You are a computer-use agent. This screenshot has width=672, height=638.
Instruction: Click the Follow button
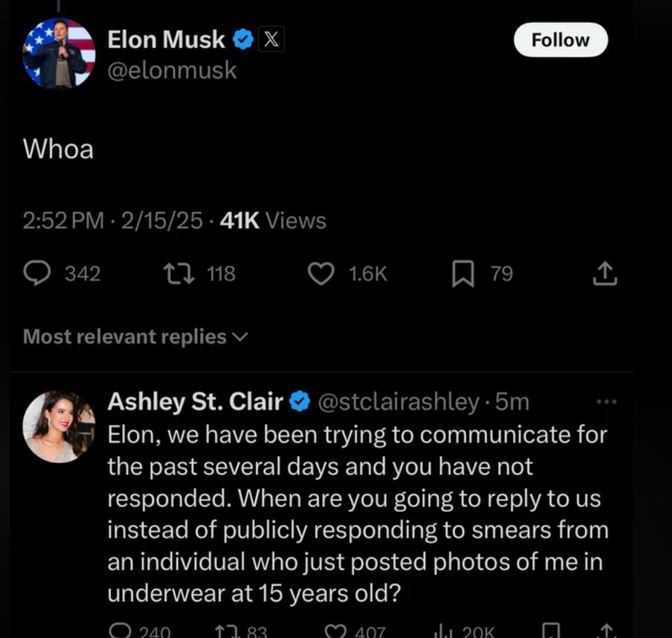pyautogui.click(x=560, y=40)
